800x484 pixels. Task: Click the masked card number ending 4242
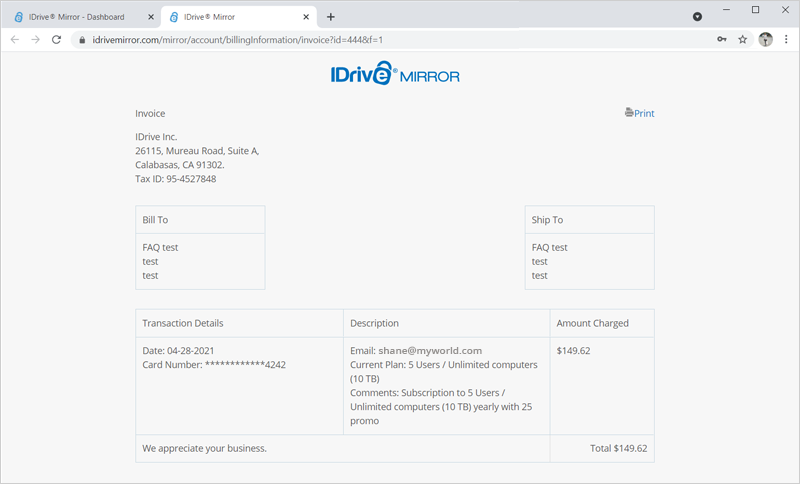click(x=245, y=365)
